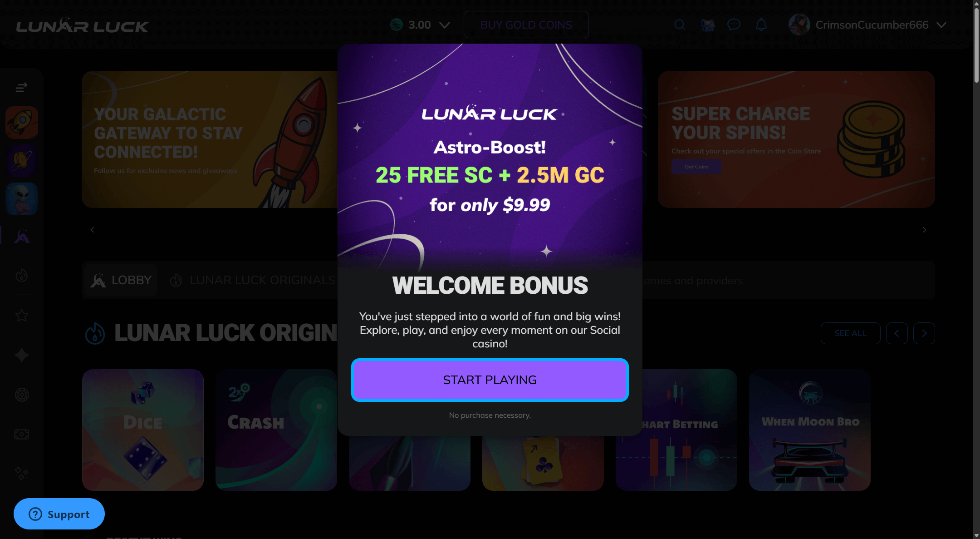The width and height of the screenshot is (980, 539).
Task: Open the Support chat button
Action: tap(59, 514)
